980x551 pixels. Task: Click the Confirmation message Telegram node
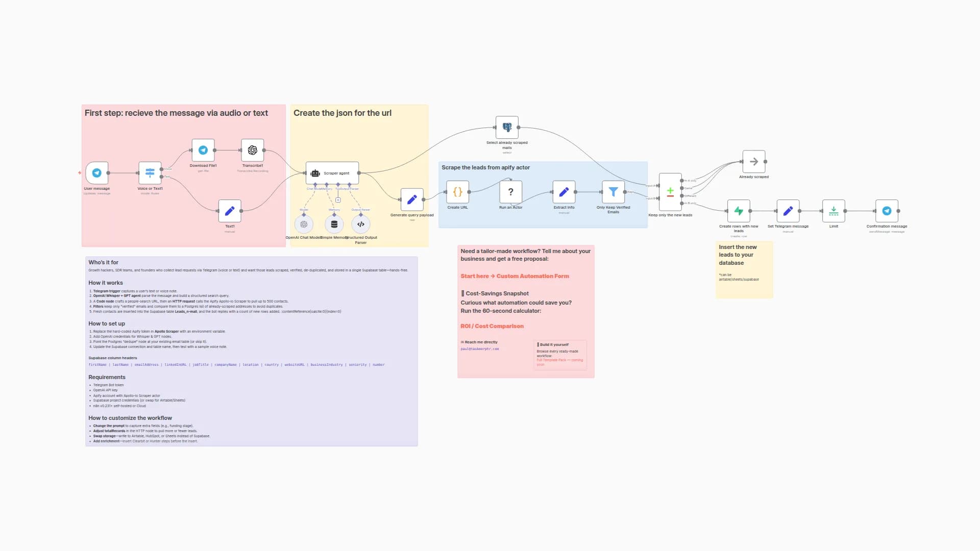pyautogui.click(x=887, y=211)
